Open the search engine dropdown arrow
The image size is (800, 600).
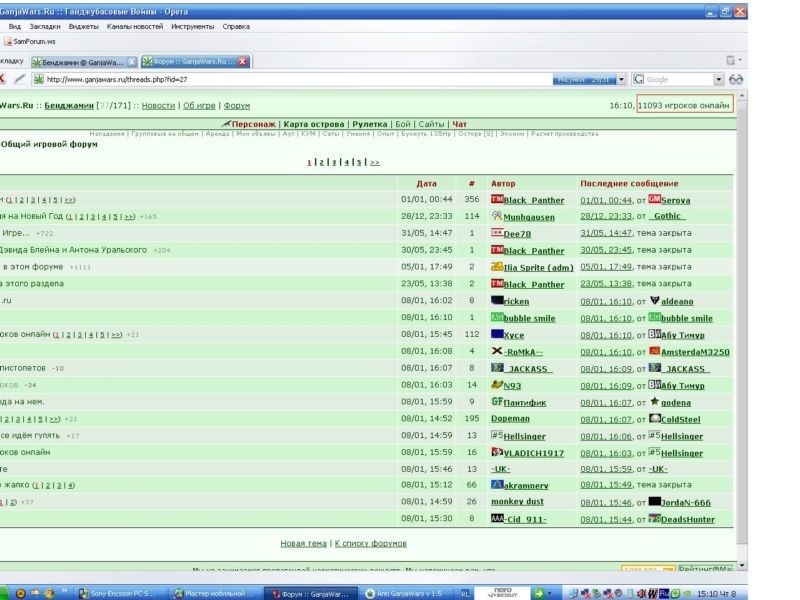pos(719,80)
